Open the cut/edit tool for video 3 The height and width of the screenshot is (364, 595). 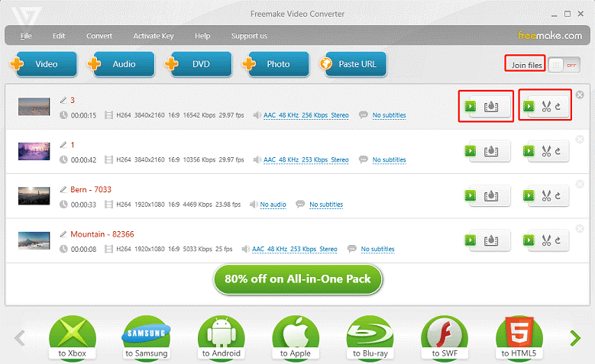coord(546,107)
